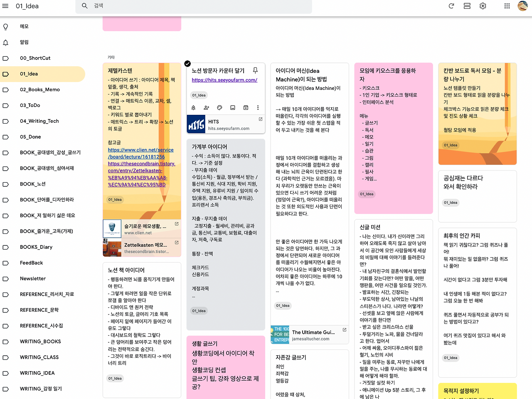Open the REFERENCE_시수집 label
Image resolution: width=532 pixels, height=399 pixels.
pos(42,326)
